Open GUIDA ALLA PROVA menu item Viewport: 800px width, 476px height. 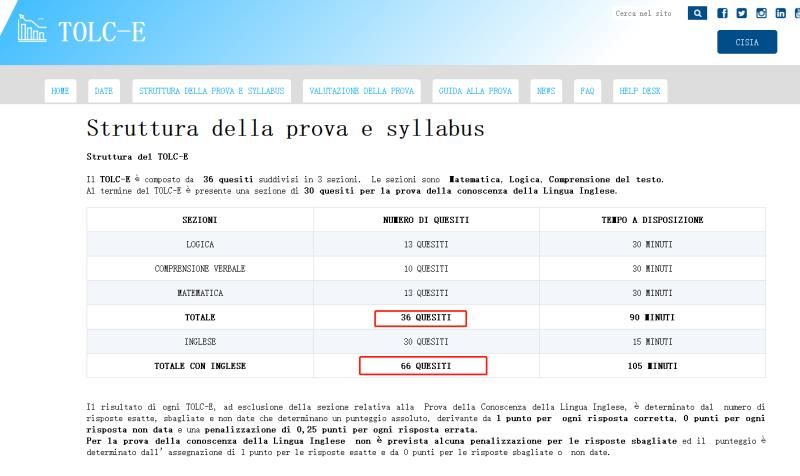475,91
